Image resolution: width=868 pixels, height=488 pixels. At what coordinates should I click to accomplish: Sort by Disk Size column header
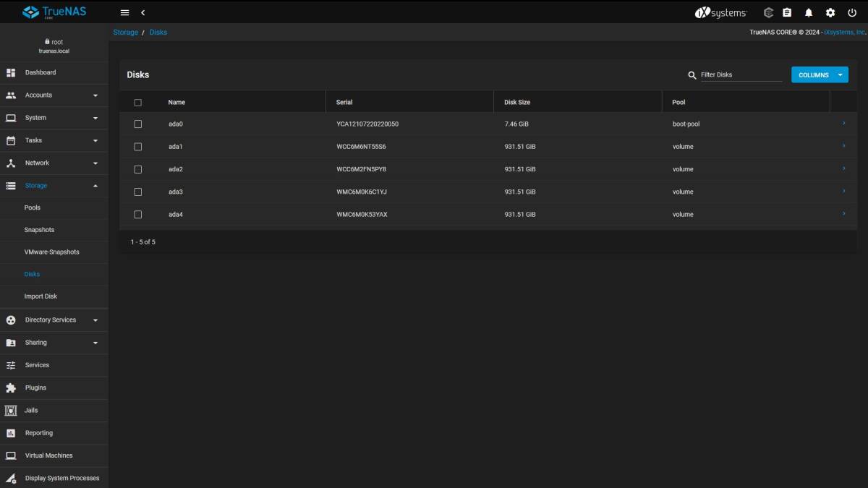tap(517, 103)
